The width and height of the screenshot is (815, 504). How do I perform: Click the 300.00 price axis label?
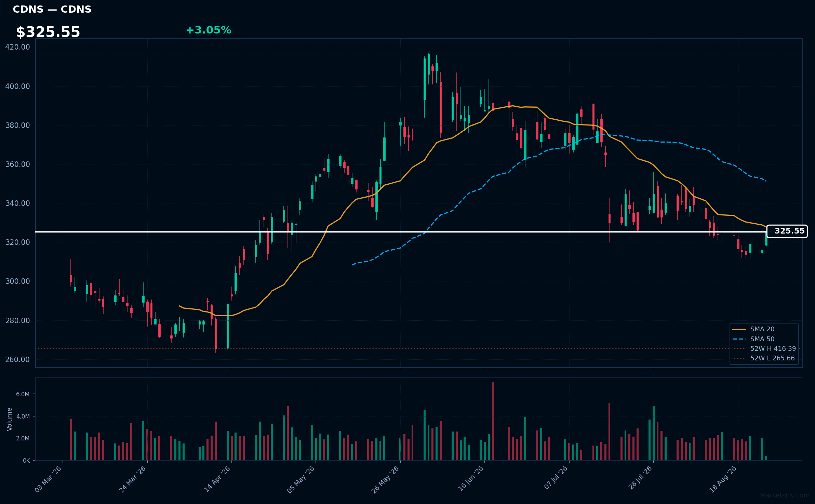coord(17,281)
